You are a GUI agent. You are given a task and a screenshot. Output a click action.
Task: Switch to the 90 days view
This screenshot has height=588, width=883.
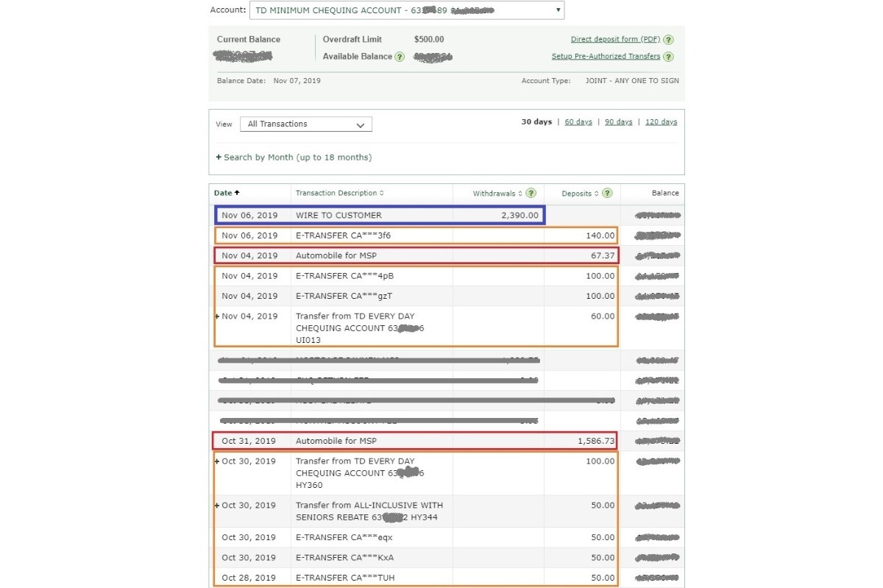[619, 122]
